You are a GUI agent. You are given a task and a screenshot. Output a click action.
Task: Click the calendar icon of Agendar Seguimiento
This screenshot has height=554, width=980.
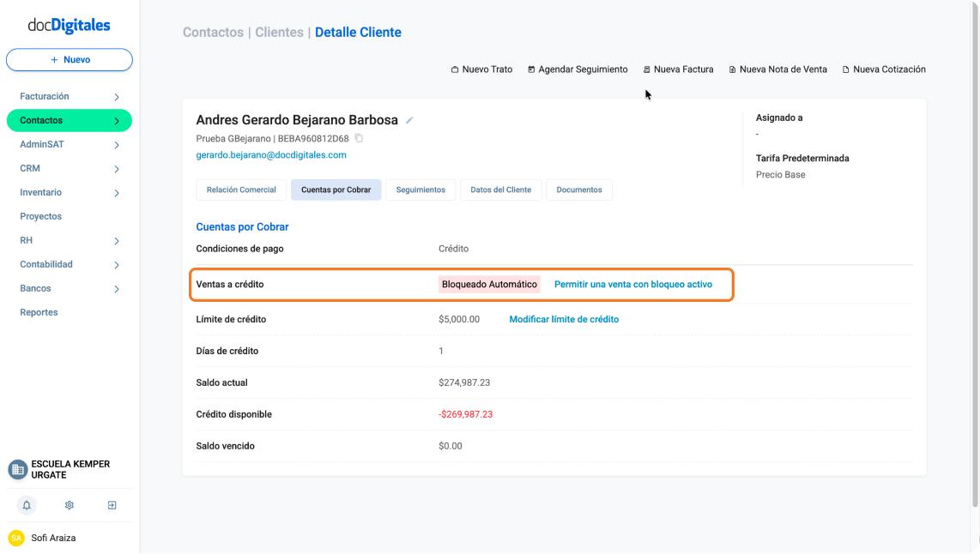(531, 69)
